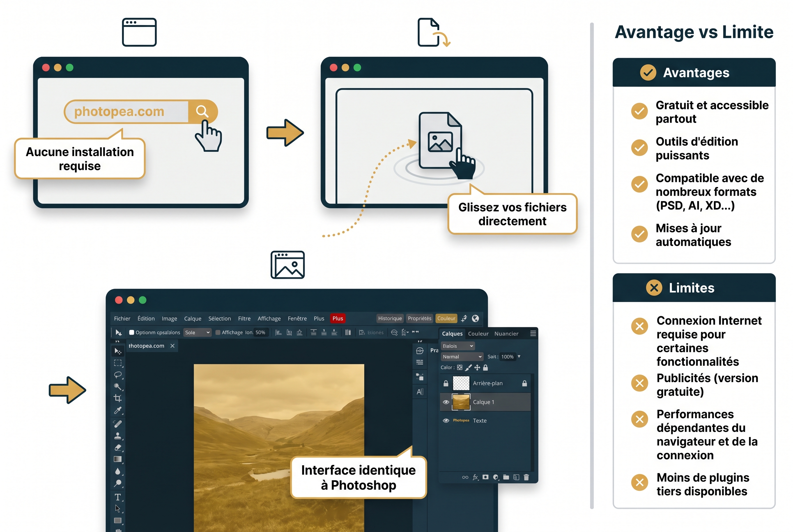Click the Historique button

390,318
